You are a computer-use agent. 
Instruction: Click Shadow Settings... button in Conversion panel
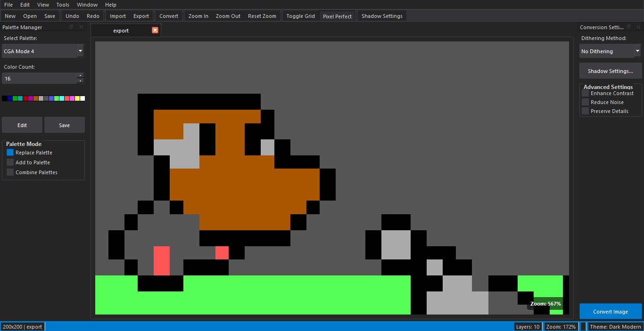[x=611, y=71]
